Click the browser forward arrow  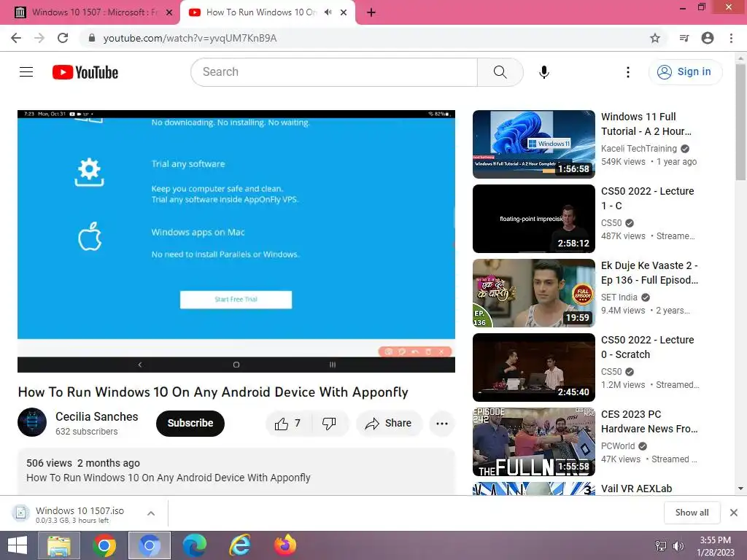point(39,38)
